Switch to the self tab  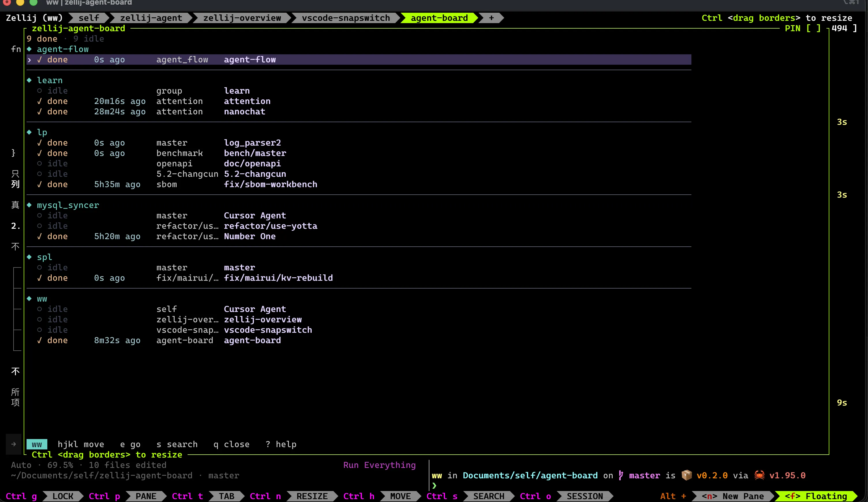(89, 18)
